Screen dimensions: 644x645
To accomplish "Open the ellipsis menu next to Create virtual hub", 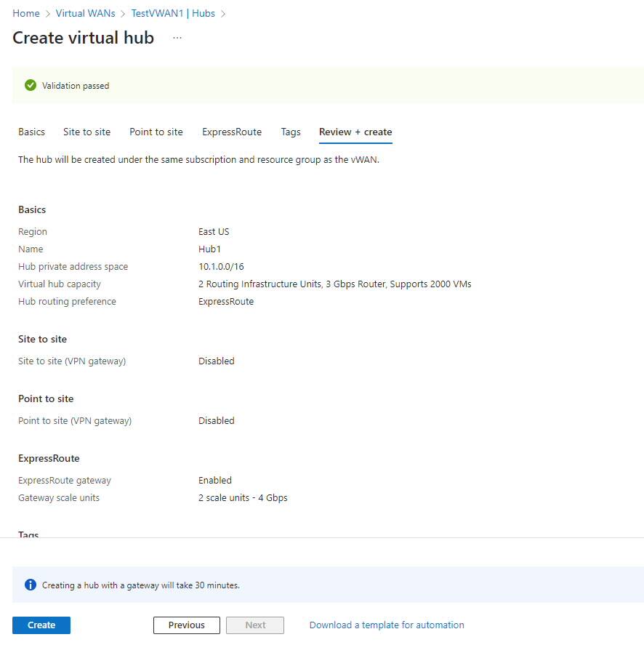I will tap(177, 39).
